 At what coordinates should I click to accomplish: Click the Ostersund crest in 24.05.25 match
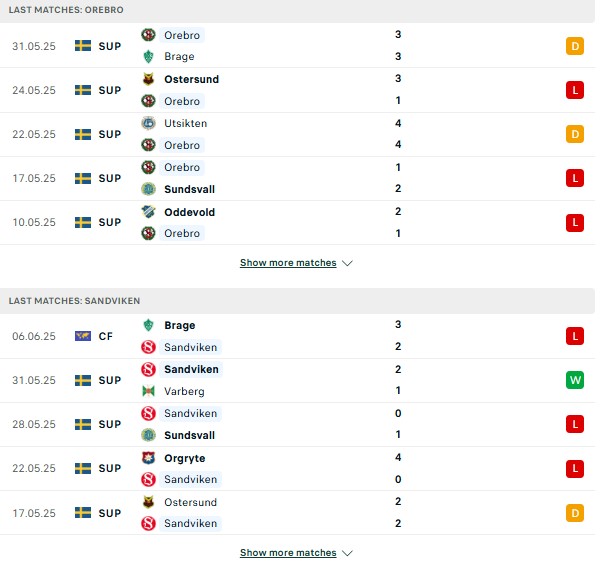pos(148,79)
